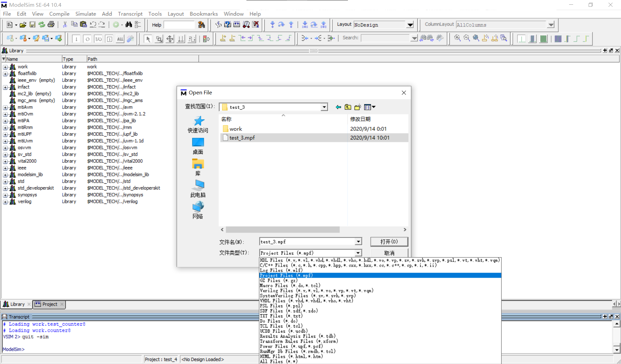Select the test_3.mpf file row
The width and height of the screenshot is (621, 364).
coord(314,138)
